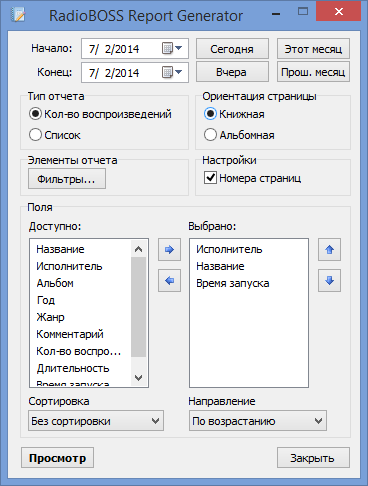This screenshot has height=486, width=368.
Task: Click the Сегодня button
Action: [232, 49]
